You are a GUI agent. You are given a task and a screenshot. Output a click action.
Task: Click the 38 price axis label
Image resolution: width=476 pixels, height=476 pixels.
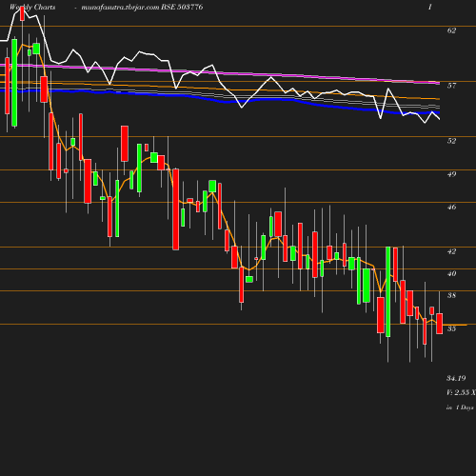tap(451, 295)
